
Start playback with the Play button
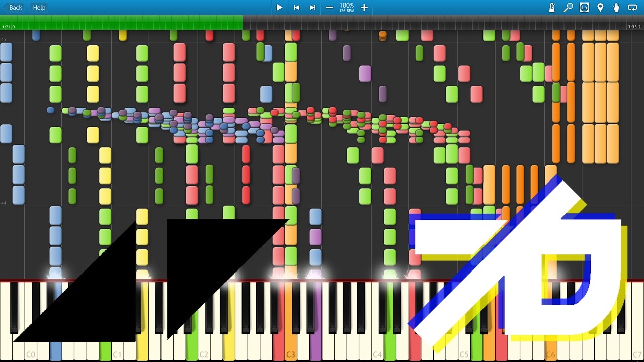click(279, 7)
